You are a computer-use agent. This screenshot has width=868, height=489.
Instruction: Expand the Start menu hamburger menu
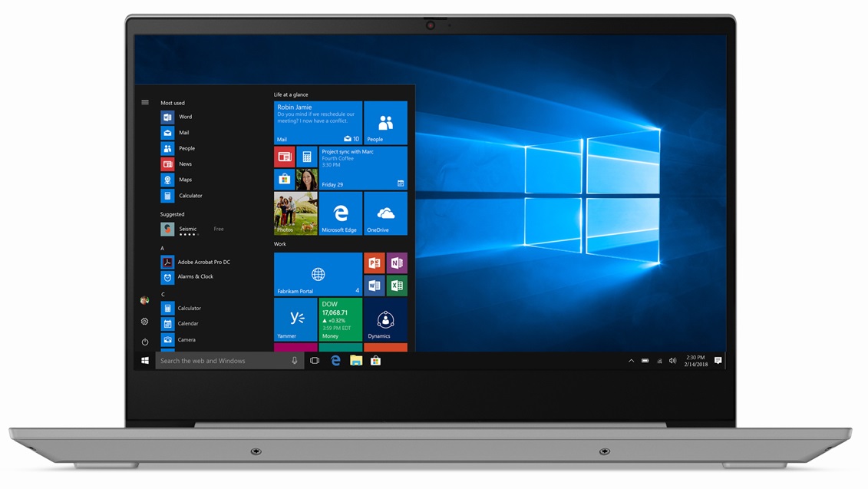(144, 101)
